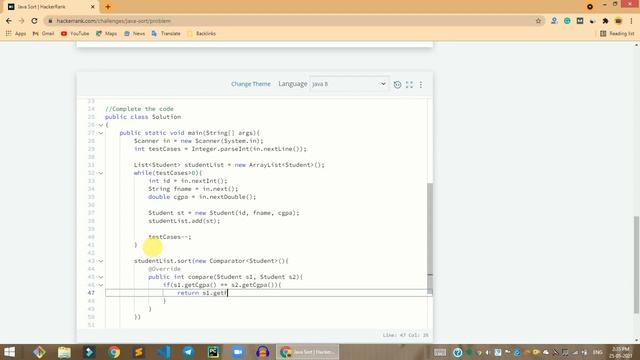Open the News bookmark

[x=134, y=33]
